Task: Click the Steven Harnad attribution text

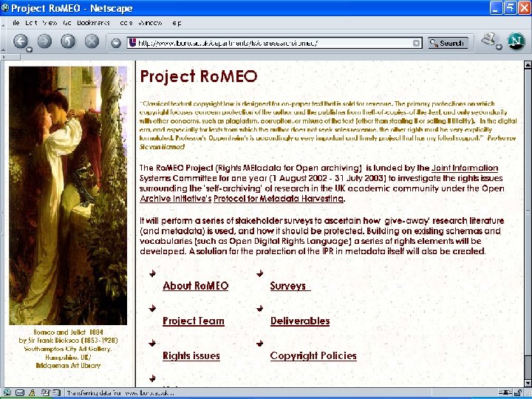Action: (x=162, y=147)
